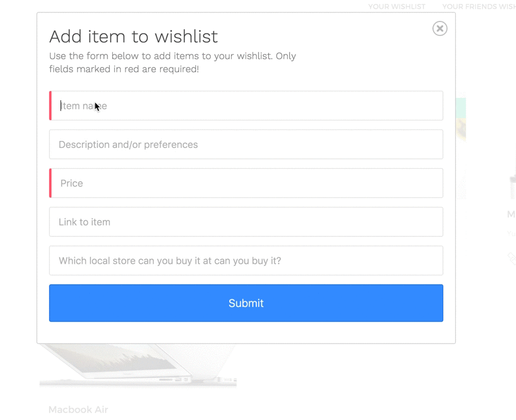Submit the wishlist item form
This screenshot has height=420, width=516.
tap(246, 303)
